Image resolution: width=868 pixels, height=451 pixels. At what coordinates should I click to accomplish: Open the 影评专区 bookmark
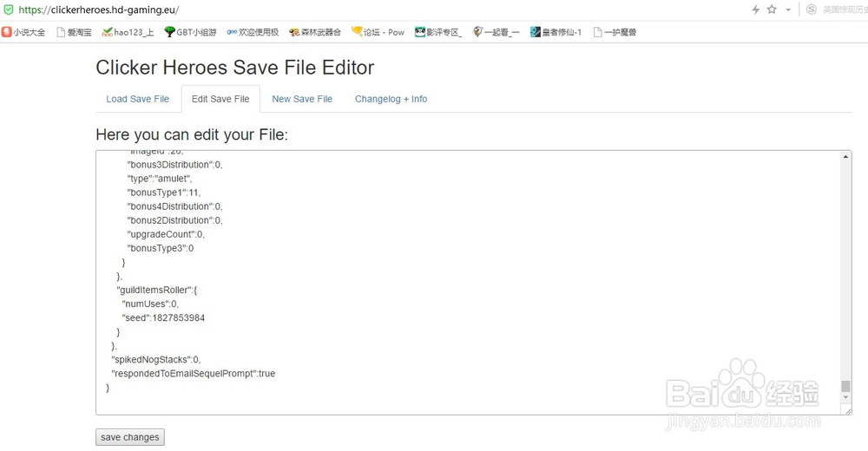tap(438, 32)
